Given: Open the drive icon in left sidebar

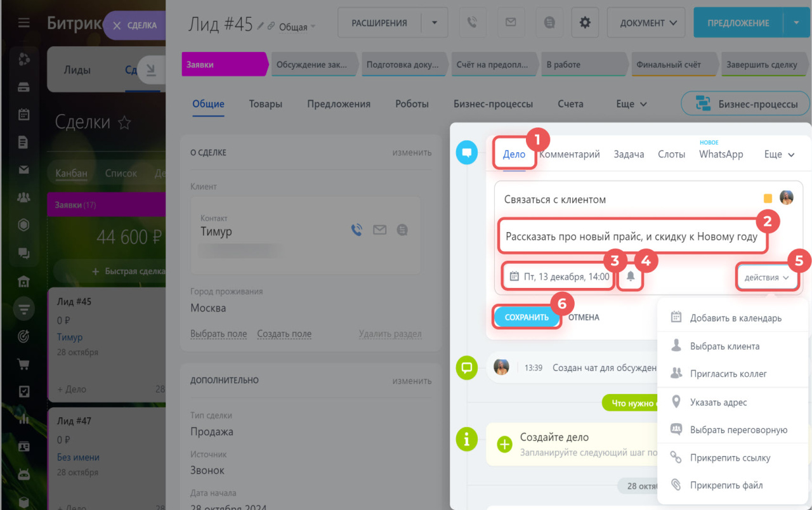Looking at the screenshot, I should point(23,87).
